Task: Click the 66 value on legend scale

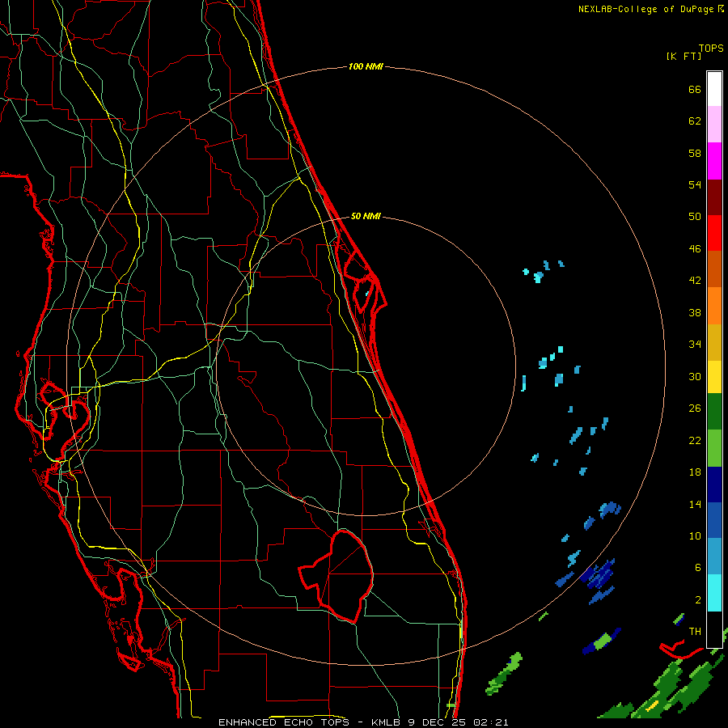Action: [x=695, y=89]
